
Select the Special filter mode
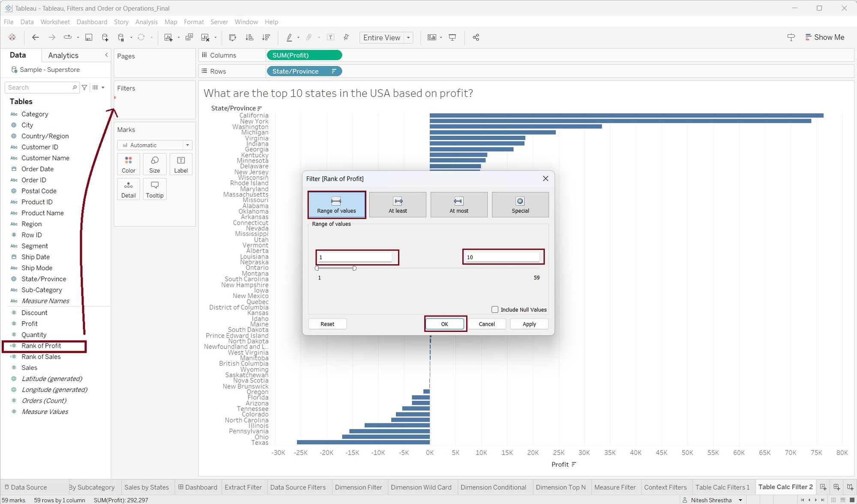point(520,205)
